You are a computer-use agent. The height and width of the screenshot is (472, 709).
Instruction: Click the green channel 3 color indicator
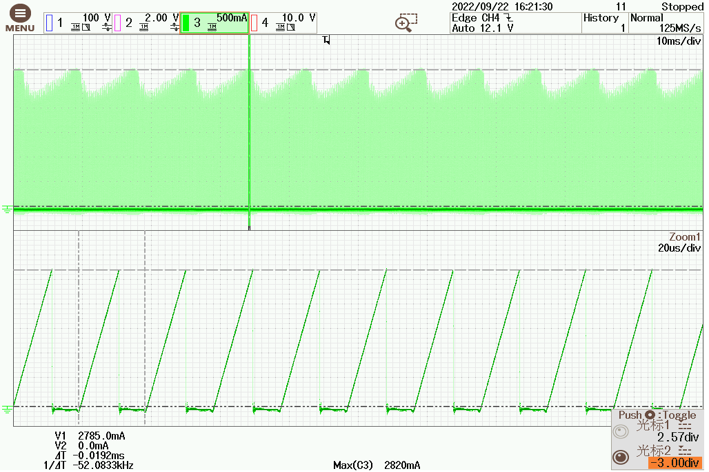click(186, 23)
